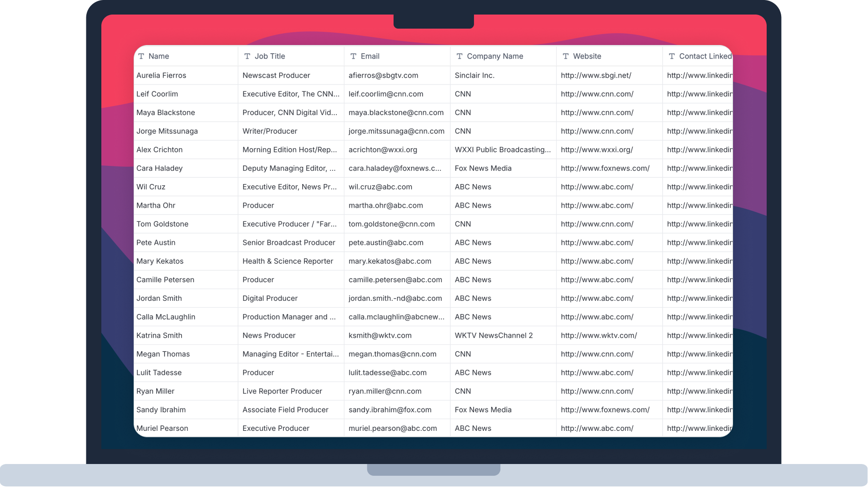Select the Company Name column header

point(504,56)
